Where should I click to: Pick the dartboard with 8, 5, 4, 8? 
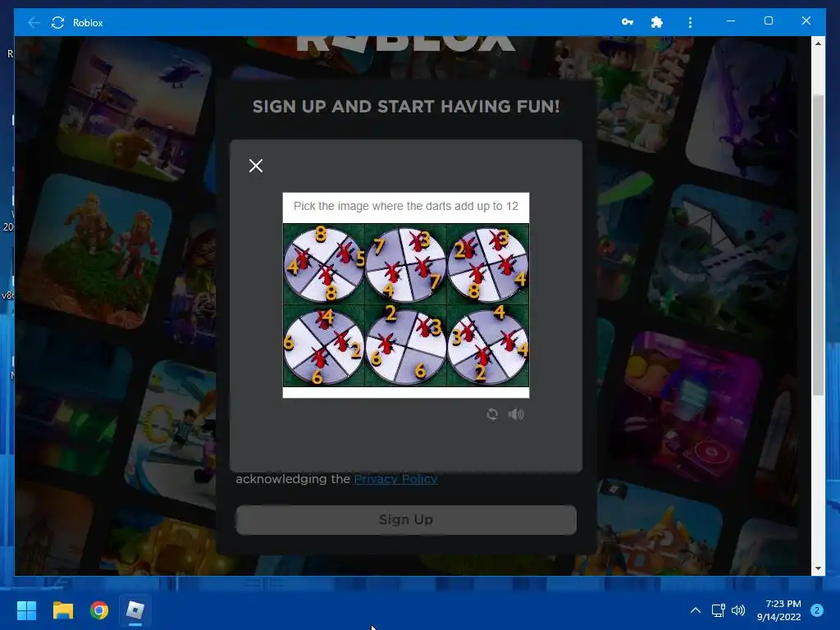tap(323, 264)
